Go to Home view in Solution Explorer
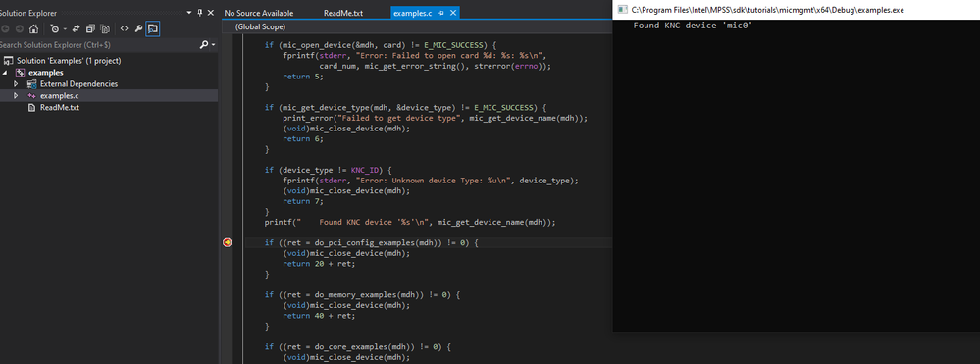 [33, 28]
